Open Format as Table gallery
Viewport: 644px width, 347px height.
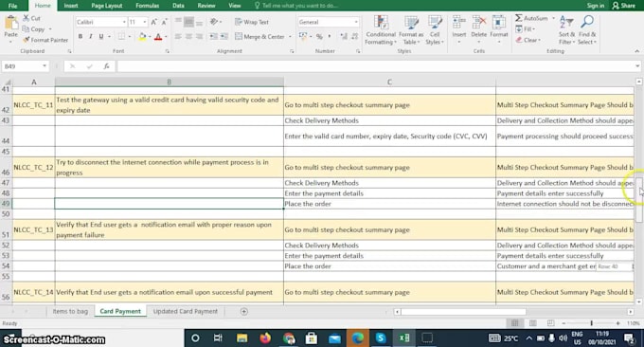(x=411, y=30)
